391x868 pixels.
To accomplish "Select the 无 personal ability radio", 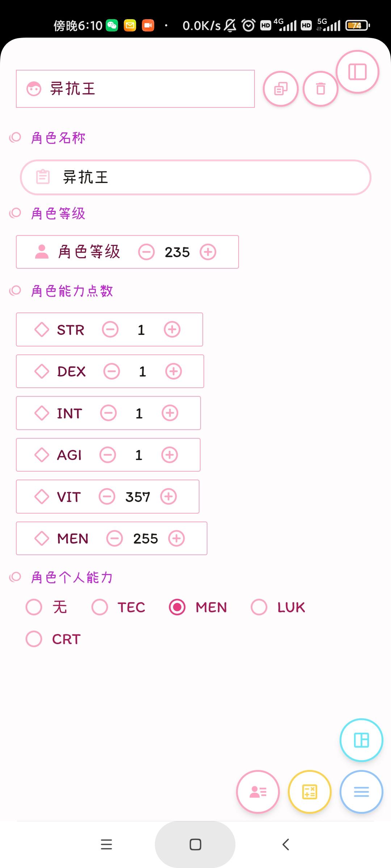I will coord(34,607).
